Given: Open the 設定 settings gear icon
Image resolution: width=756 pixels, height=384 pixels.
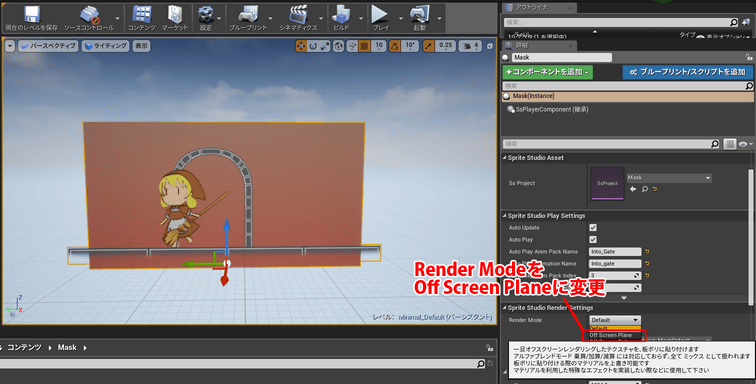Looking at the screenshot, I should (206, 14).
